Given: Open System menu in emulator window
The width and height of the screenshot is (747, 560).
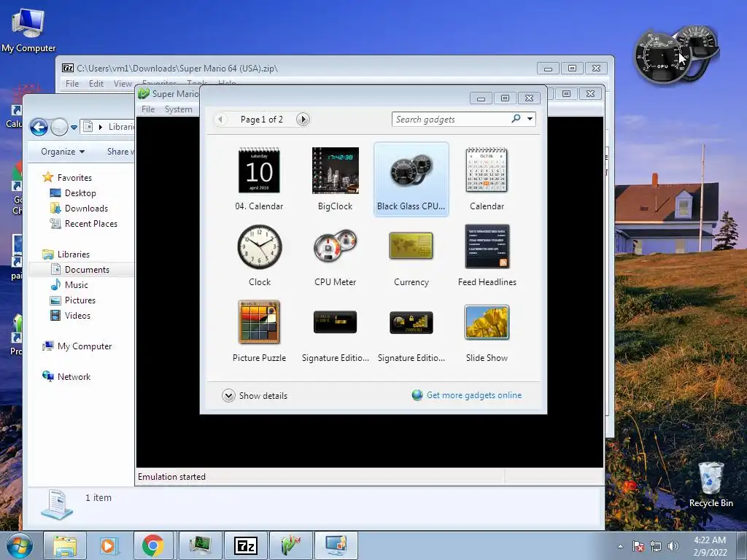Looking at the screenshot, I should 178,109.
